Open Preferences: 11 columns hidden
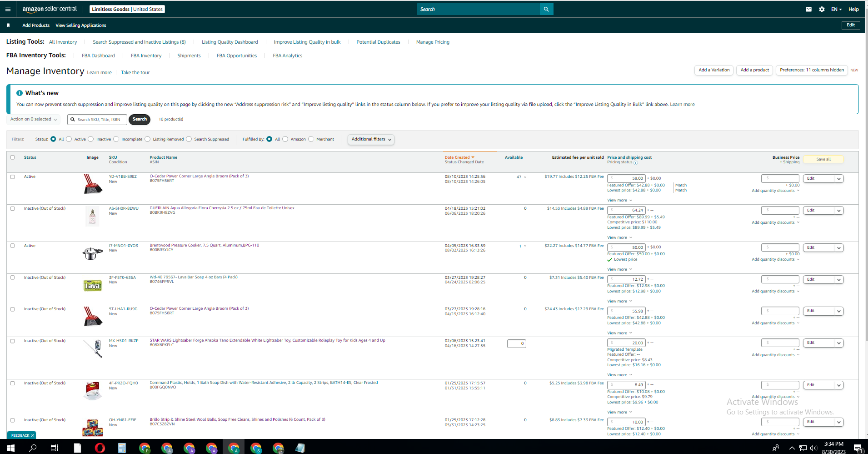The image size is (868, 454). point(812,70)
